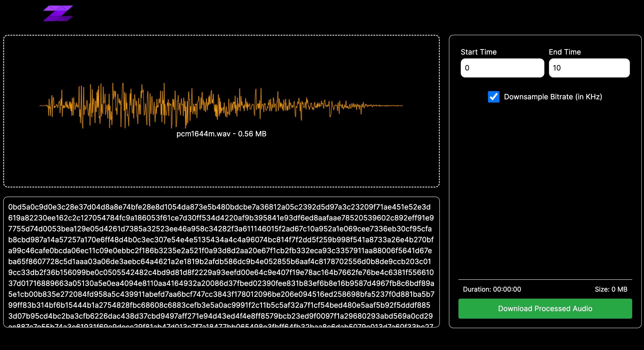
Task: Toggle the Downsample Bitrate checkbox
Action: click(x=493, y=97)
